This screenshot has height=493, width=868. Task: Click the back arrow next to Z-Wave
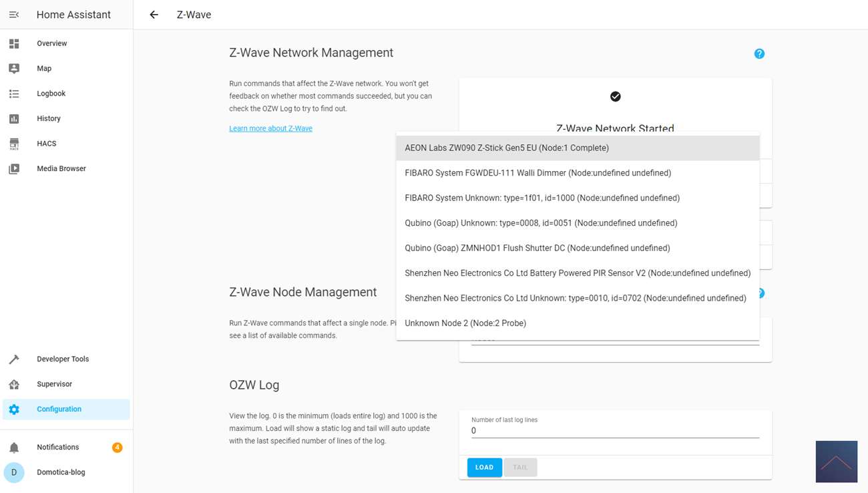pyautogui.click(x=154, y=15)
